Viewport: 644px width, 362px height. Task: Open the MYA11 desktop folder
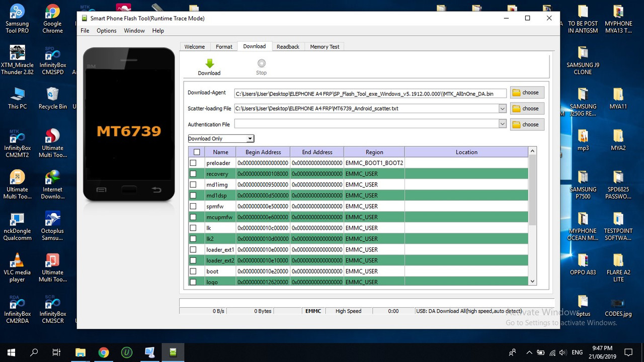pos(618,98)
